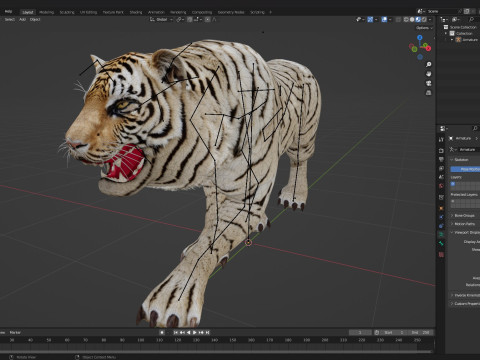Toggle snapping magnet icon

pyautogui.click(x=190, y=19)
